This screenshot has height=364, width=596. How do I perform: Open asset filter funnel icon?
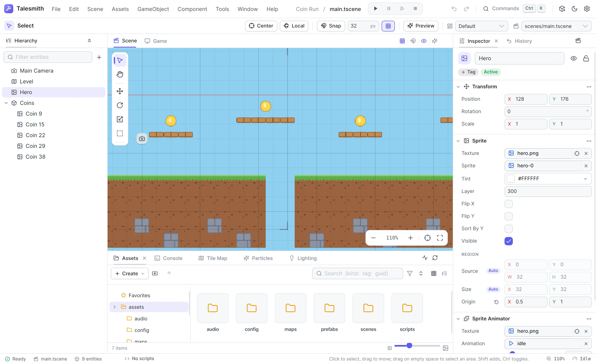click(x=410, y=273)
